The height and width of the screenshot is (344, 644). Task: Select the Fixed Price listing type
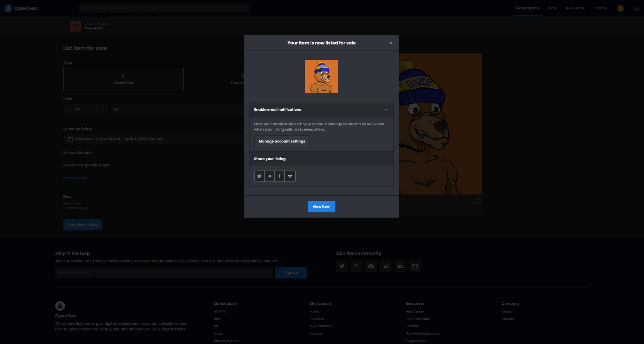tap(123, 79)
